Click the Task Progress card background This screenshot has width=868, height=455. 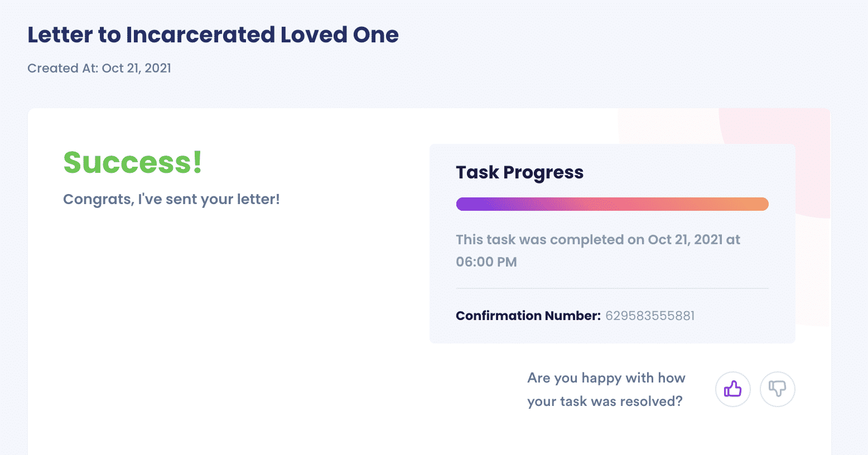(613, 244)
